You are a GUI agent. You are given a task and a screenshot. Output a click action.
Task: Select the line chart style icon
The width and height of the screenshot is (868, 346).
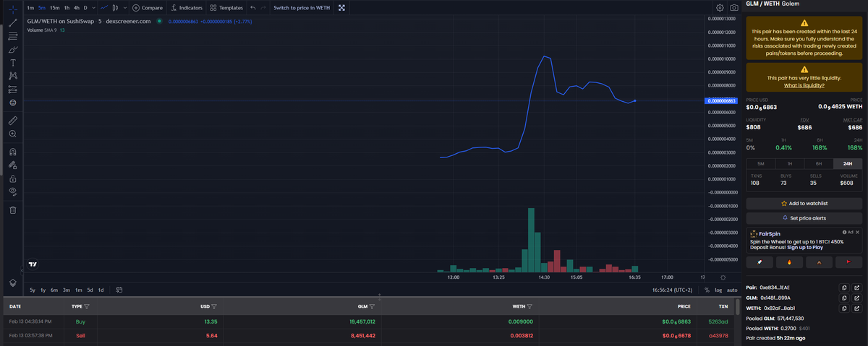(x=104, y=7)
